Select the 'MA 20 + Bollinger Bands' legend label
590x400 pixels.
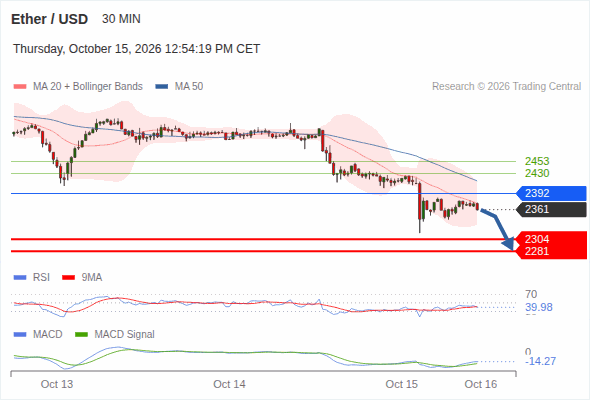88,87
